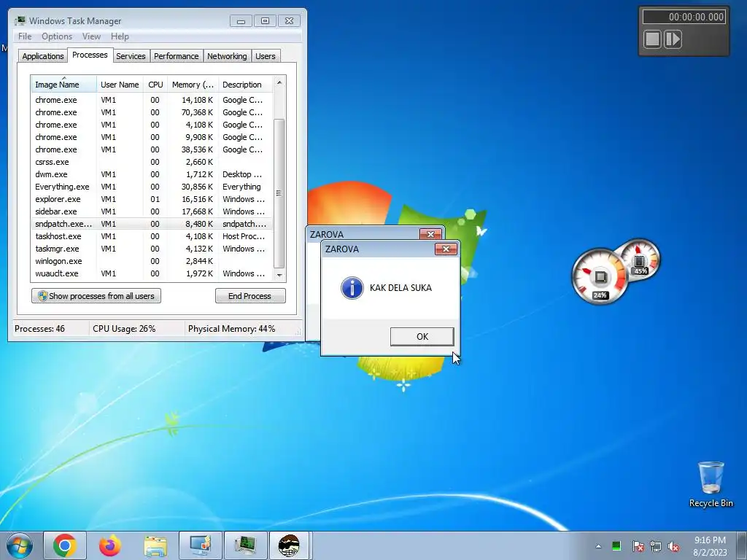This screenshot has width=747, height=560.
Task: Select the Everything.exe process row
Action: (152, 187)
